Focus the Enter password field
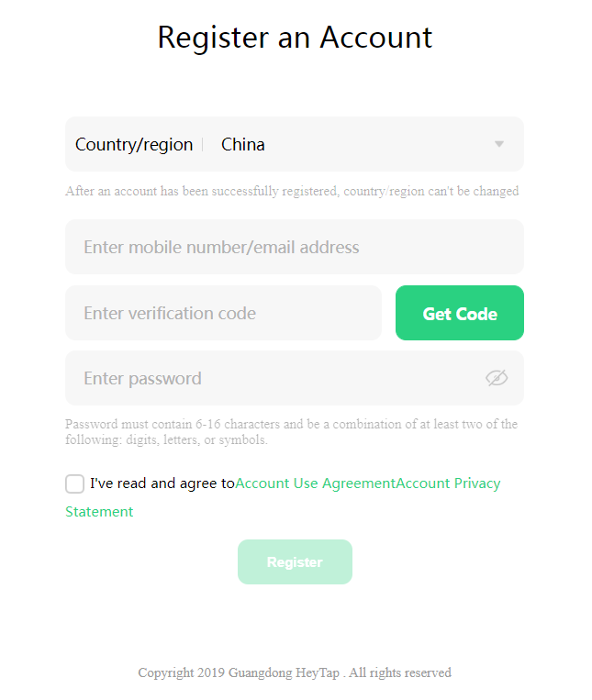 (275, 378)
